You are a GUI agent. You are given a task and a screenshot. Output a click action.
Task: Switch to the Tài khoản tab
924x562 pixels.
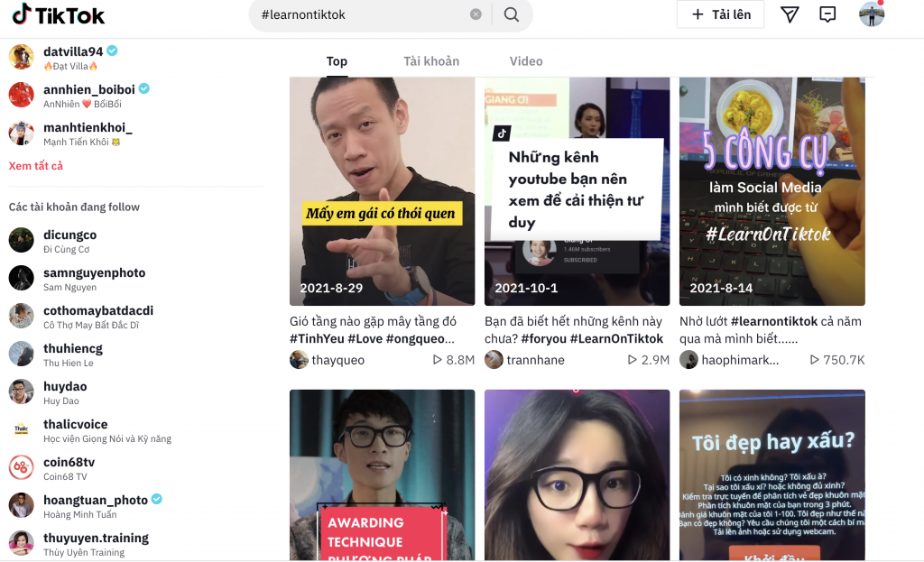coord(431,61)
